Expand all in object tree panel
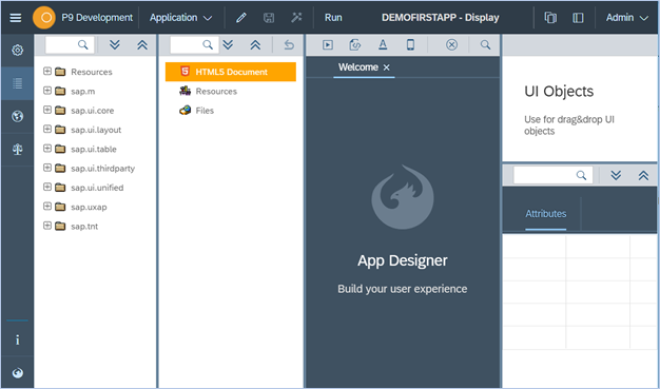Viewport: 660px width, 389px height. coord(228,45)
